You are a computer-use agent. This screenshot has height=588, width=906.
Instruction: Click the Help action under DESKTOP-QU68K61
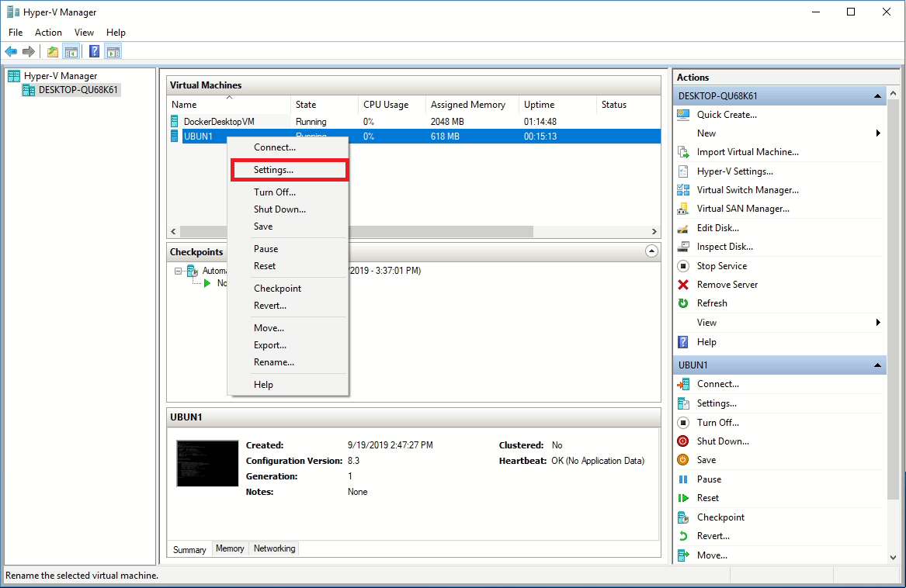pos(706,342)
